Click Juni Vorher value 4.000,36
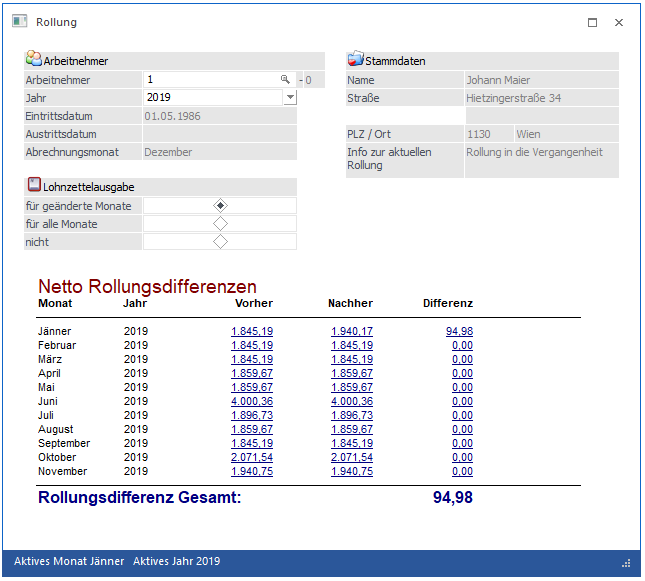Viewport: 645px width, 581px height. [x=252, y=401]
